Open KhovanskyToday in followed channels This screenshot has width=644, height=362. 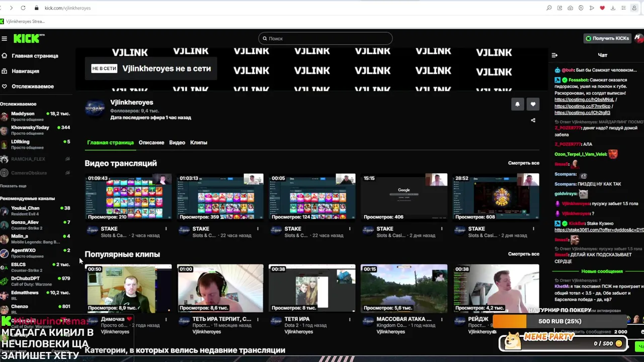(35, 130)
